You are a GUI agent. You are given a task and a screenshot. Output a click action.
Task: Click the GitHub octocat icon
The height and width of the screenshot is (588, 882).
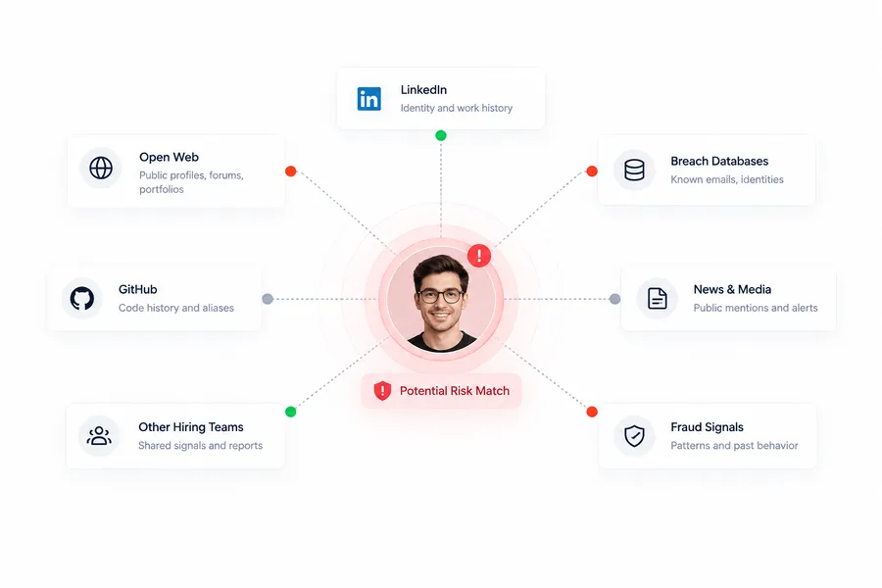tap(82, 298)
